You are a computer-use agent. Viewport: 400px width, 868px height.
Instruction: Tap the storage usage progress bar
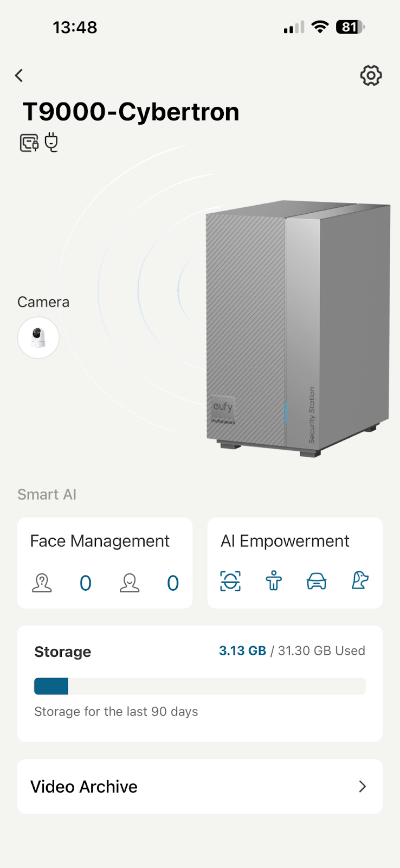pyautogui.click(x=199, y=686)
